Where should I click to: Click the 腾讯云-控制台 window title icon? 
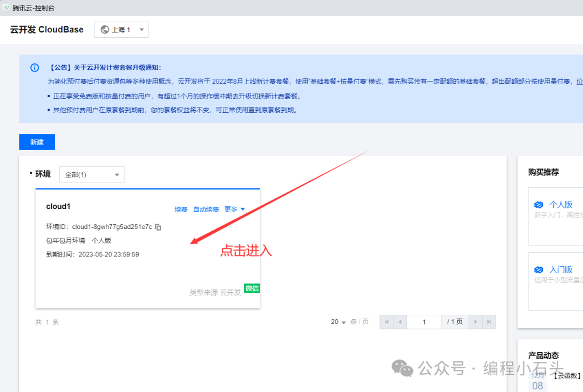tap(6, 8)
